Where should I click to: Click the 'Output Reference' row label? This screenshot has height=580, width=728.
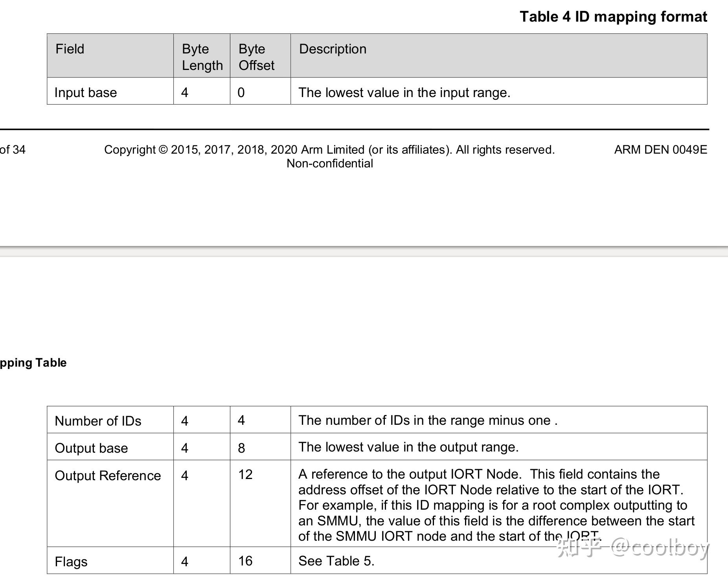[x=107, y=475]
